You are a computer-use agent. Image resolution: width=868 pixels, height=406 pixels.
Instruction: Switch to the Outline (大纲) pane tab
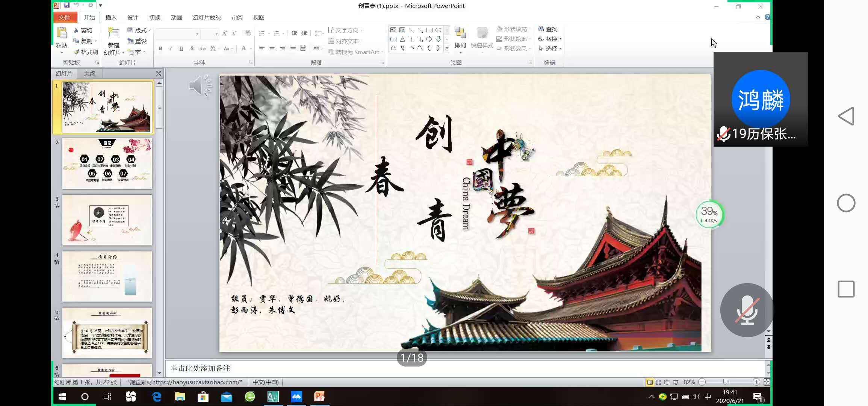[x=89, y=73]
